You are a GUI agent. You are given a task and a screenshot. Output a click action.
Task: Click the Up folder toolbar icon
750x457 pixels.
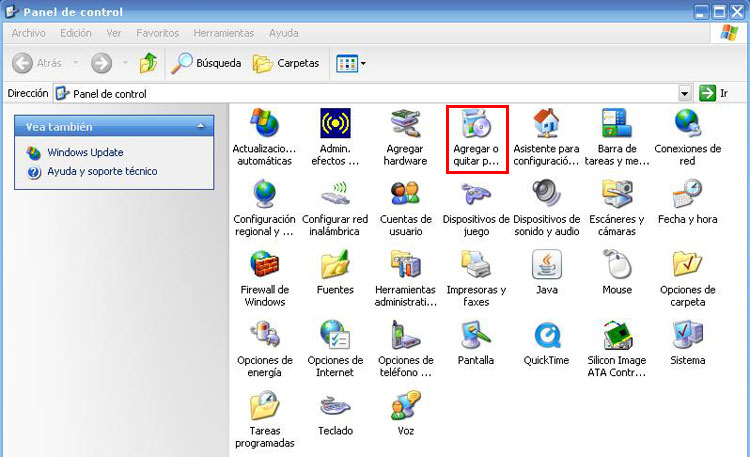point(148,63)
